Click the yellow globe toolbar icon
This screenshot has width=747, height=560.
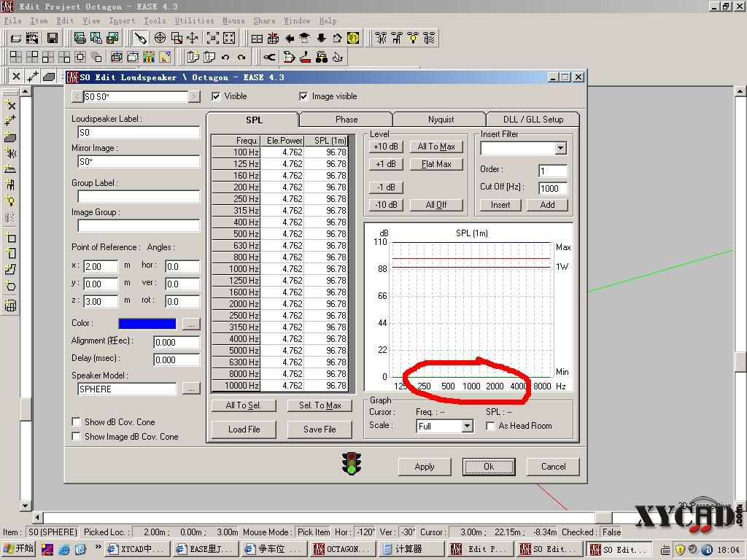pyautogui.click(x=353, y=38)
